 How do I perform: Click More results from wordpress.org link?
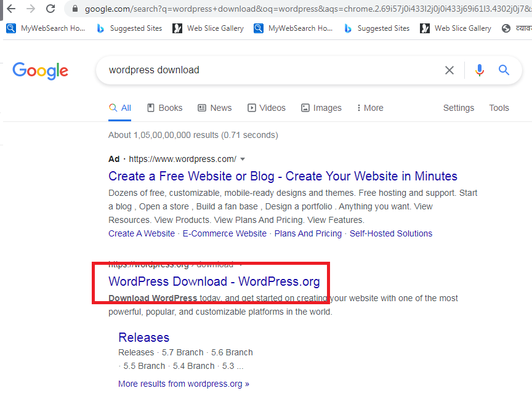tap(183, 384)
